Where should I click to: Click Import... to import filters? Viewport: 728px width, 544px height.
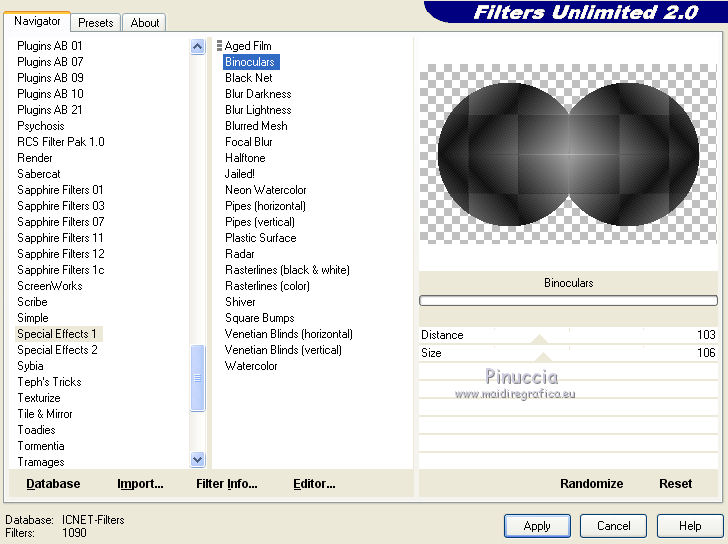coord(140,484)
